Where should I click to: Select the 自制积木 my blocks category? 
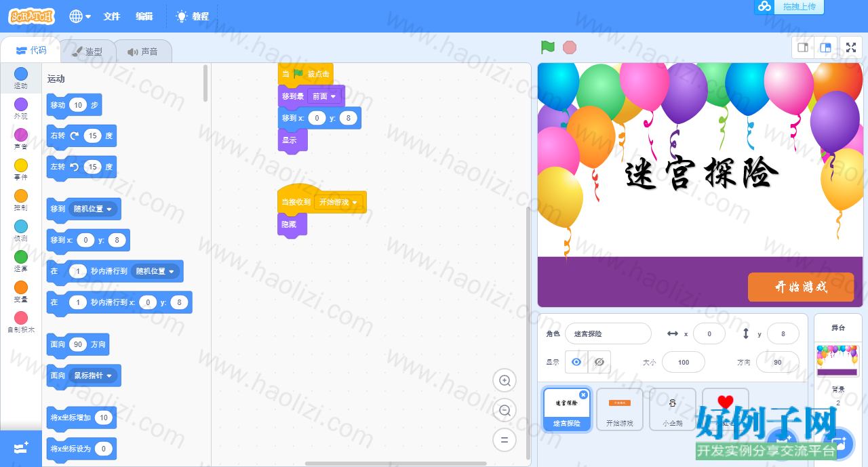[x=21, y=323]
